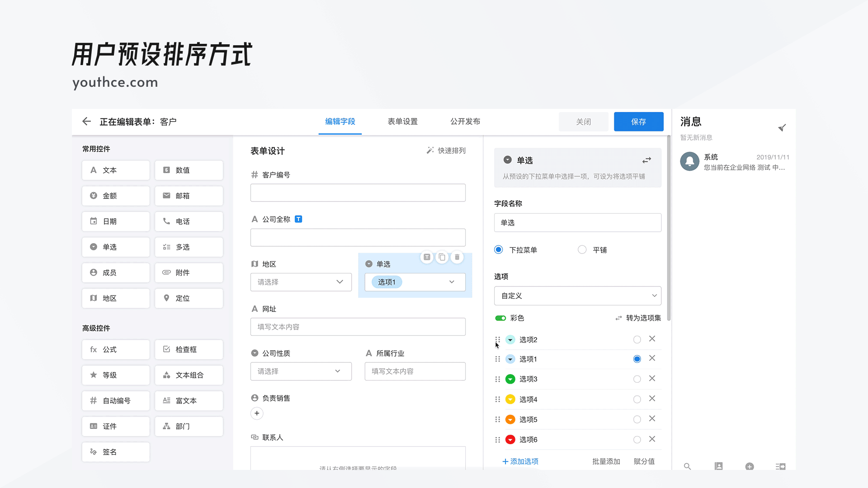Click the copy icon on 单选 field
This screenshot has width=868, height=488.
pyautogui.click(x=442, y=257)
